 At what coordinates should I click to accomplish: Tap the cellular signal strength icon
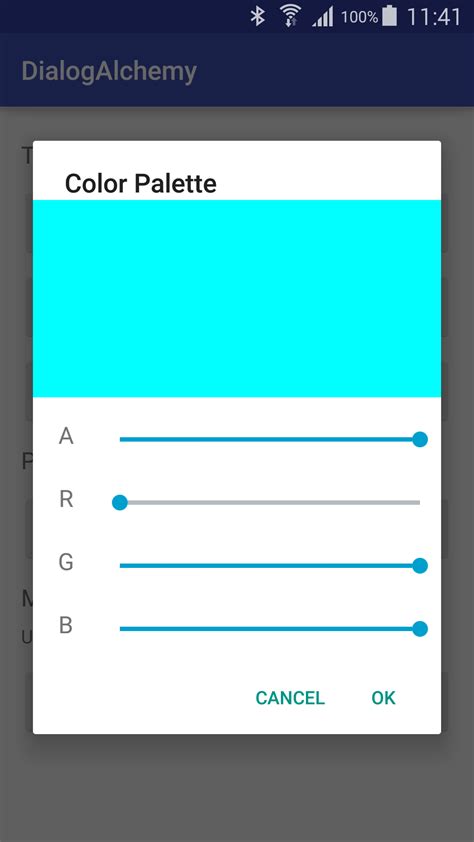323,17
